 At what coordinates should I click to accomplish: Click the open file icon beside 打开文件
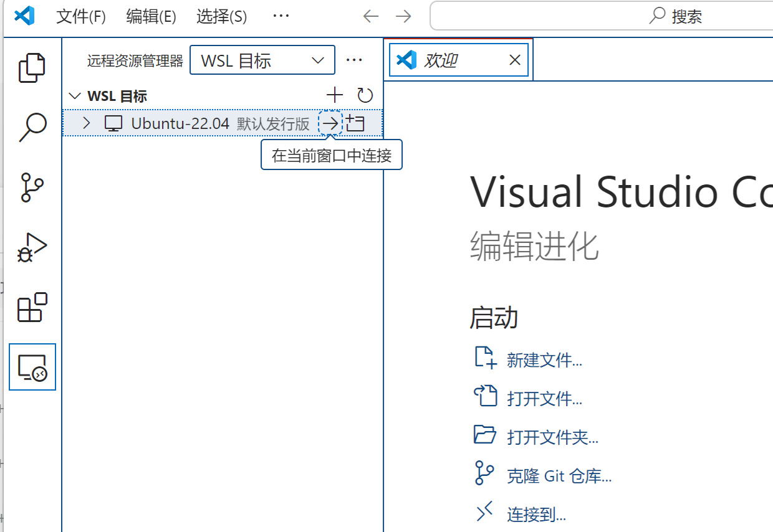(x=486, y=397)
